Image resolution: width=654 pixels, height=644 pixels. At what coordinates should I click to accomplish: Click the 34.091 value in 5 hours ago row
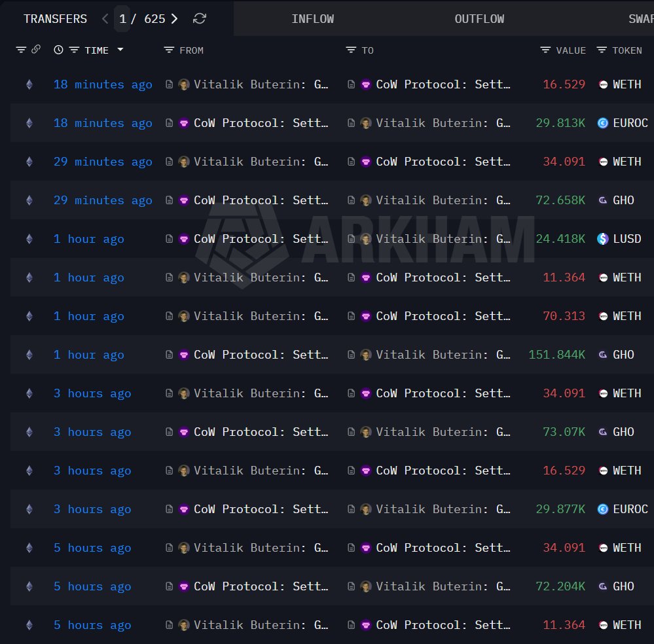click(564, 548)
